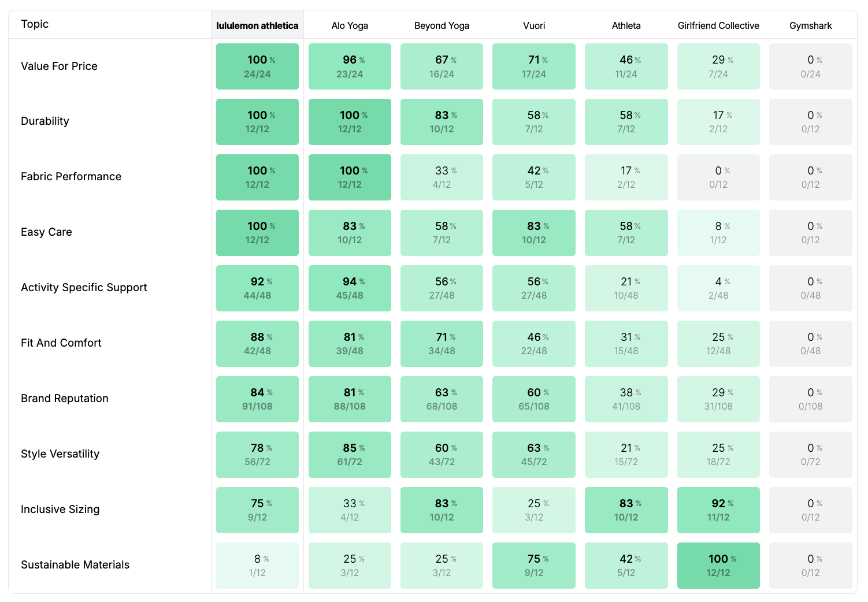Select Athleta Activity Specific Support 10/48 cell
868x602 pixels.
click(x=626, y=288)
